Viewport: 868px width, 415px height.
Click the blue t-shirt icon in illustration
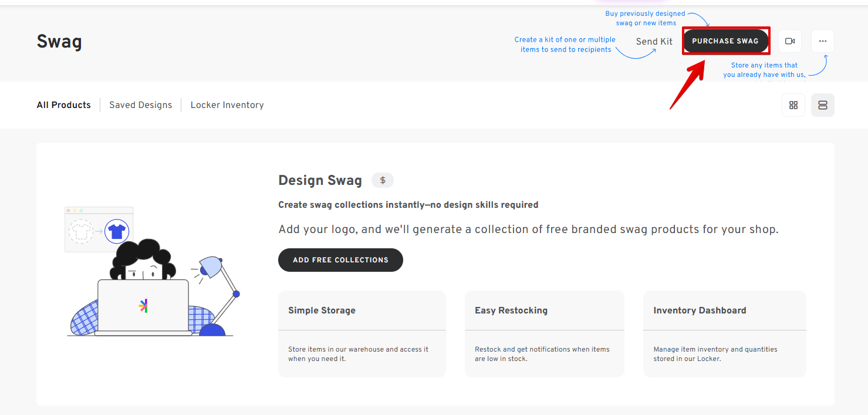pos(116,231)
